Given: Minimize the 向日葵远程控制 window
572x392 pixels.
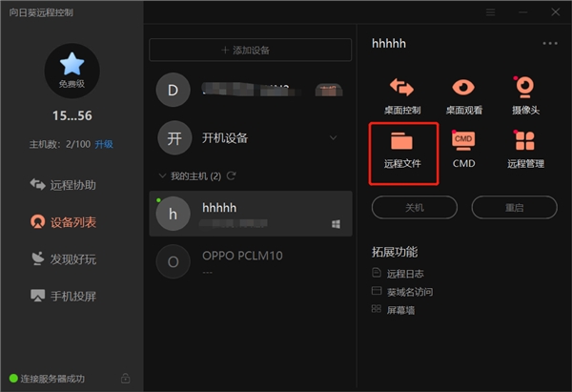Looking at the screenshot, I should click(523, 12).
